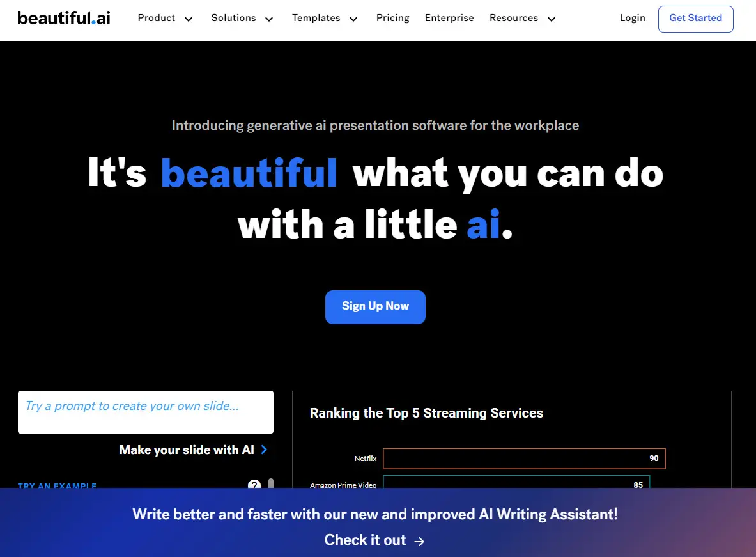
Task: Focus the slide prompt input field
Action: 146,412
